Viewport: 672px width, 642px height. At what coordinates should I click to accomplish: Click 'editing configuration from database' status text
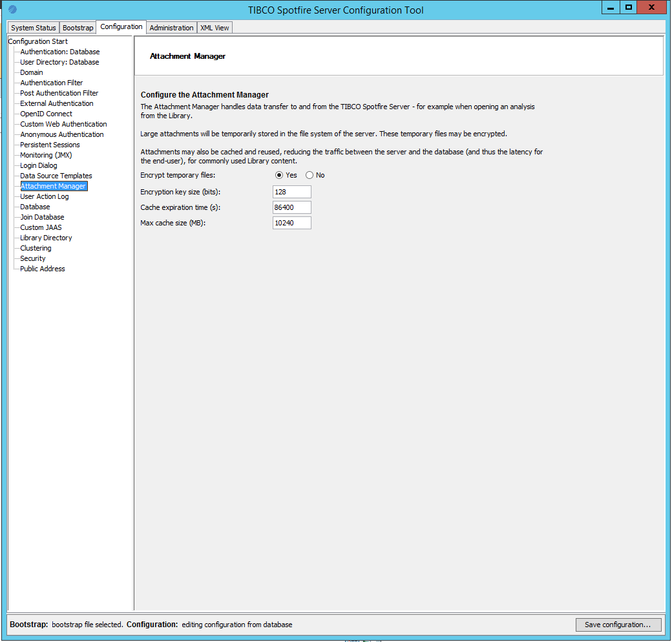[x=237, y=625]
